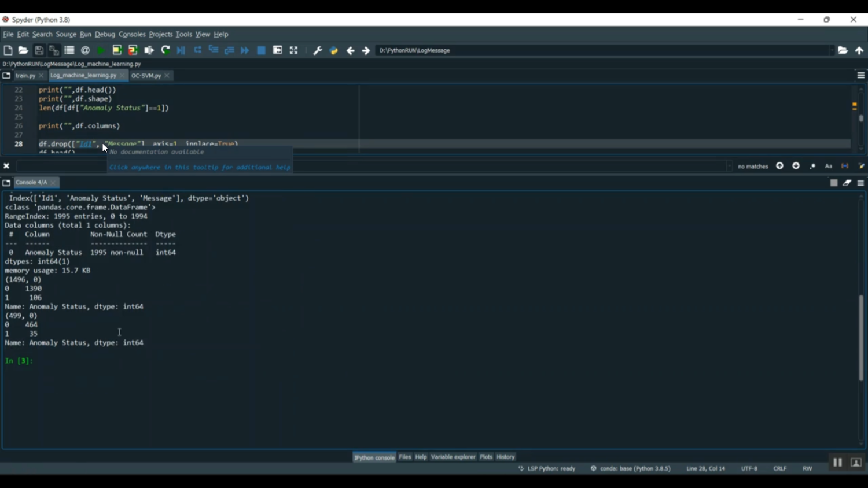Click the working directory path field
Screen dimensions: 868x488
point(602,51)
